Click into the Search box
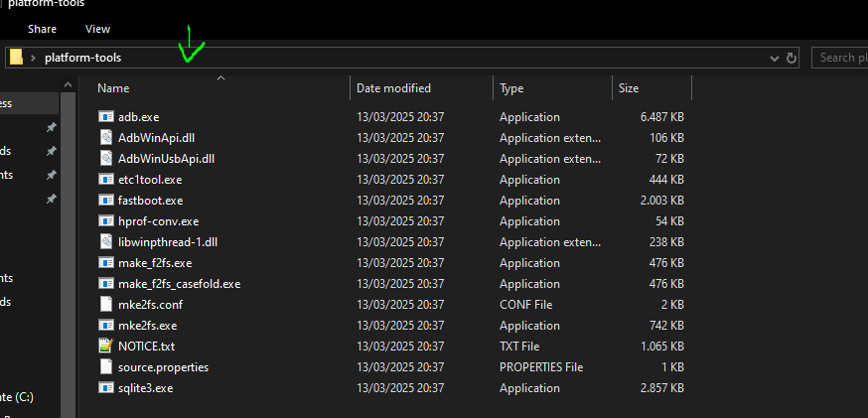This screenshot has height=418, width=868. [840, 58]
